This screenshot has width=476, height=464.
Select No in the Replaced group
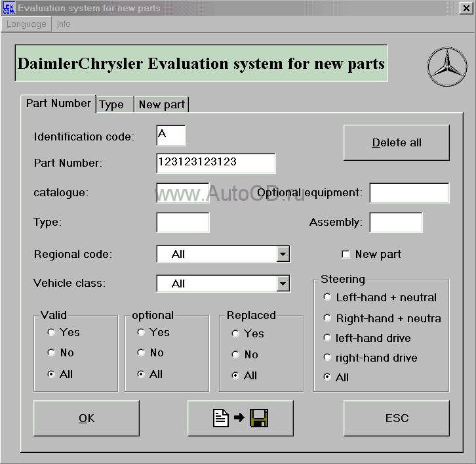(x=235, y=354)
